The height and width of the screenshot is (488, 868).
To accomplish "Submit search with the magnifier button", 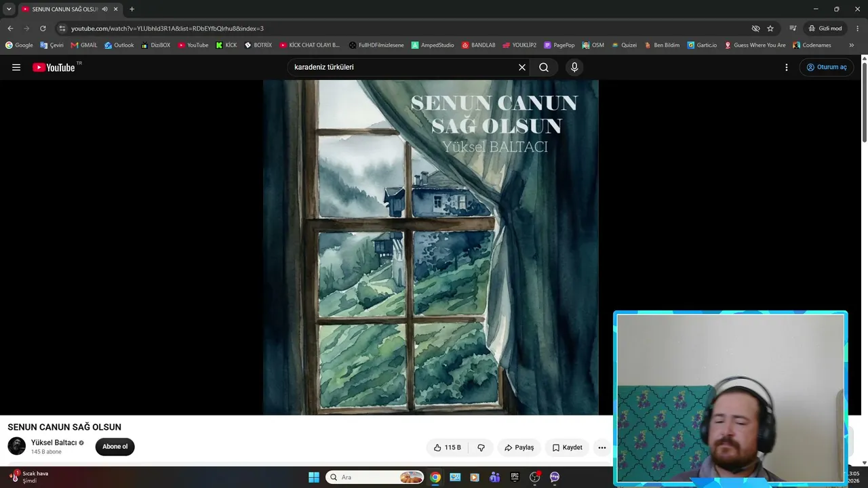I will click(x=544, y=67).
